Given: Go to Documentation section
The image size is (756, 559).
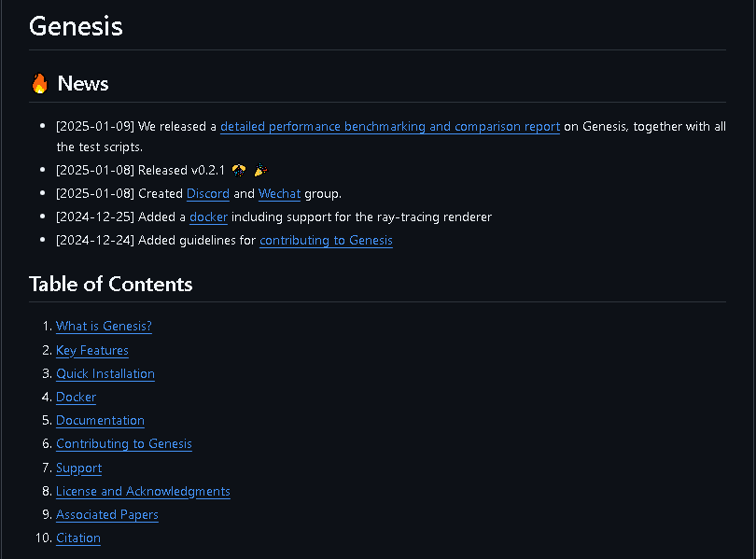Looking at the screenshot, I should (x=100, y=421).
